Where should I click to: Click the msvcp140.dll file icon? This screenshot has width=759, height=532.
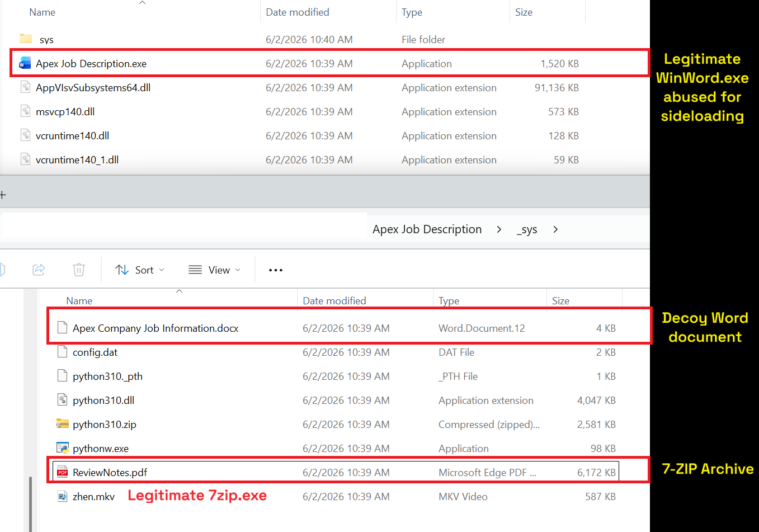[x=25, y=111]
